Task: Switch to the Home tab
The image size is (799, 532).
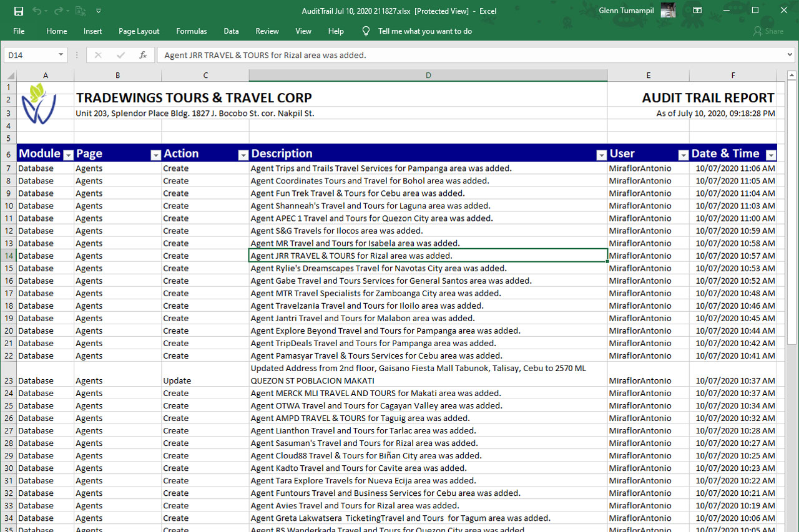Action: pyautogui.click(x=56, y=31)
